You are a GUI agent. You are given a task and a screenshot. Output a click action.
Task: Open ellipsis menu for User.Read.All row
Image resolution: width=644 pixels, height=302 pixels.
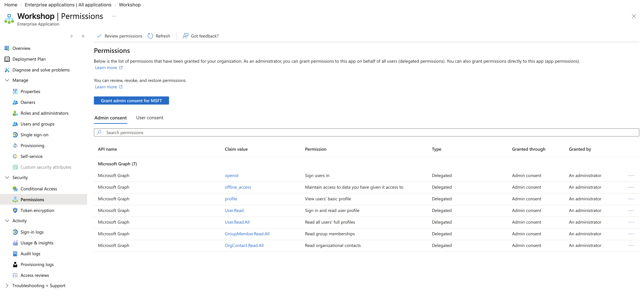[631, 222]
